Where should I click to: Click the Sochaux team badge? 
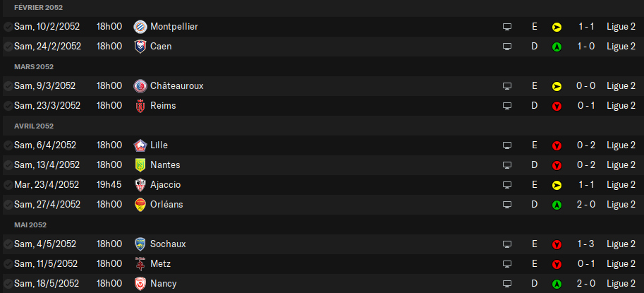pyautogui.click(x=140, y=244)
